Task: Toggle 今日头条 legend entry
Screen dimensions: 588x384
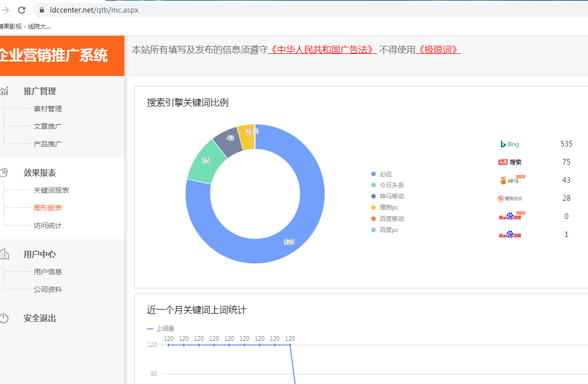Action: pyautogui.click(x=391, y=185)
